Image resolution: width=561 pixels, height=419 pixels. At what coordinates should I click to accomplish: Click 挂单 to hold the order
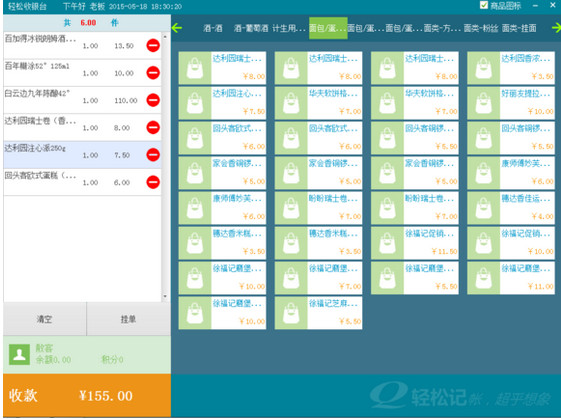(x=128, y=319)
